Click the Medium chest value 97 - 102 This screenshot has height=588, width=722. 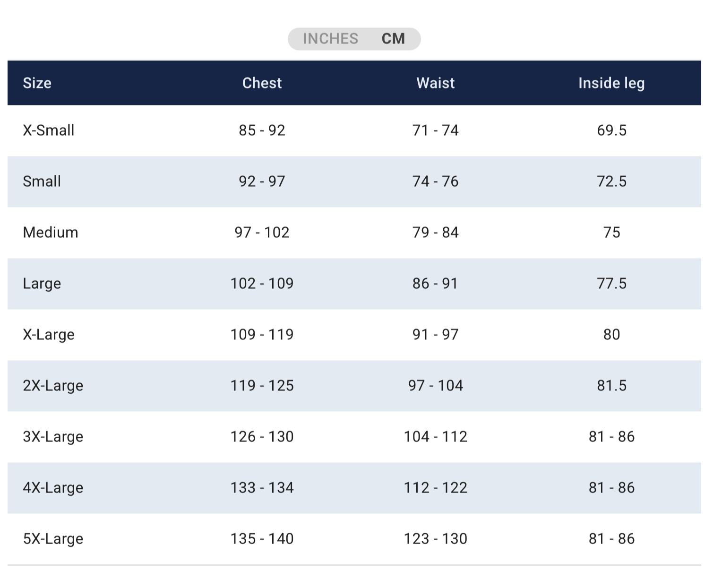[x=262, y=233]
